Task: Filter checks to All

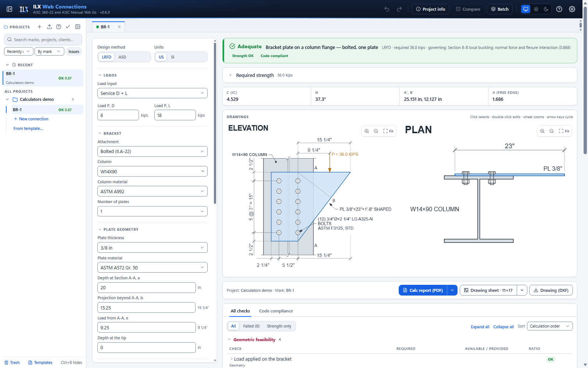Action: [233, 326]
